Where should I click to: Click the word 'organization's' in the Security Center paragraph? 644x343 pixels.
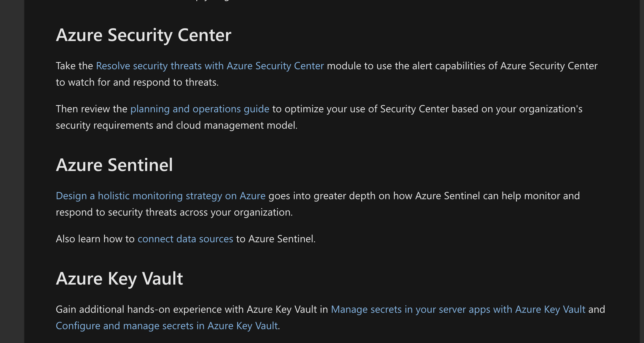(551, 109)
